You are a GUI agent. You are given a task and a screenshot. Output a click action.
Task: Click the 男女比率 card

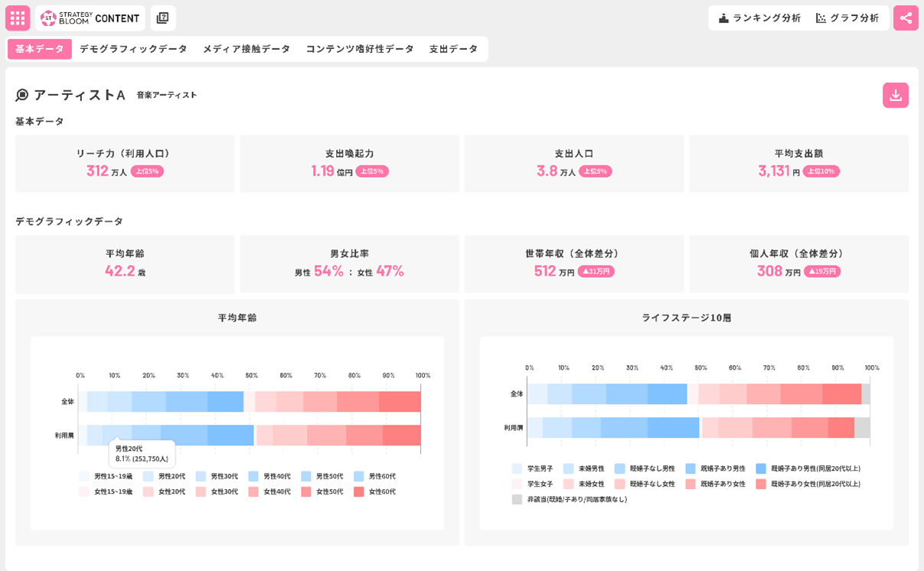click(x=350, y=264)
